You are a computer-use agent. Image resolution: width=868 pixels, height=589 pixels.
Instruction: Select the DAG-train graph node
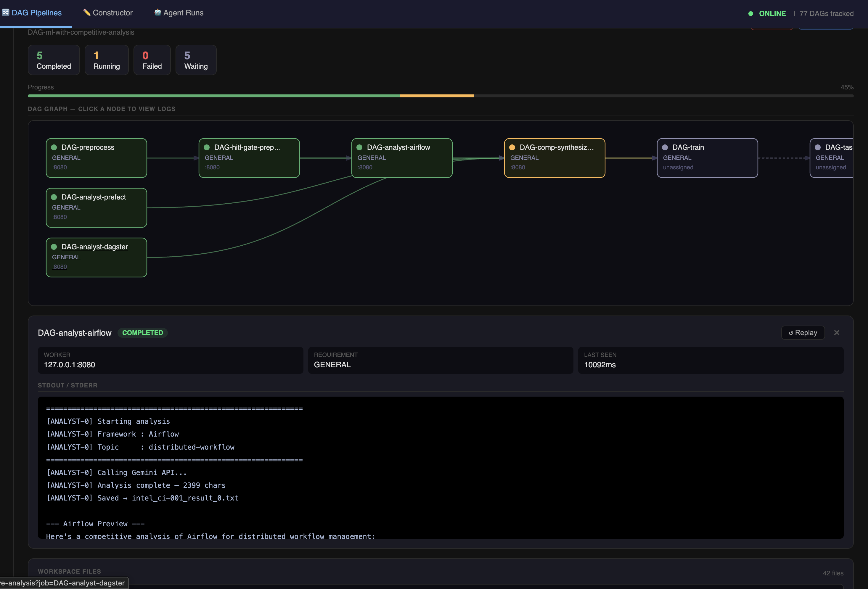tap(708, 158)
